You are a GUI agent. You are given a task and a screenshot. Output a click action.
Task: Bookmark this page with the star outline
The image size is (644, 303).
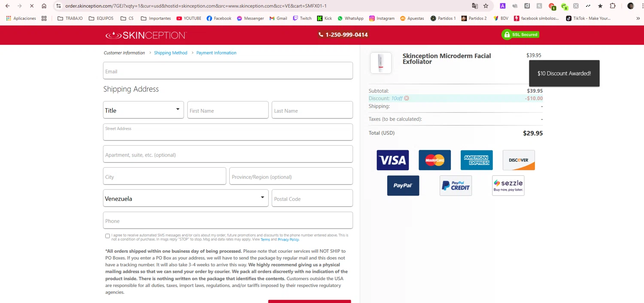coord(486,6)
